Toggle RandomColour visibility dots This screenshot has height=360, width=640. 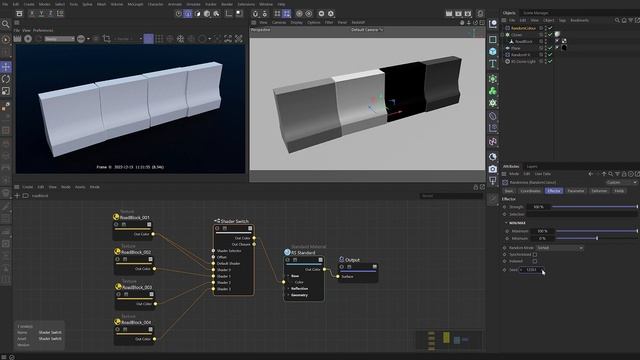545,28
